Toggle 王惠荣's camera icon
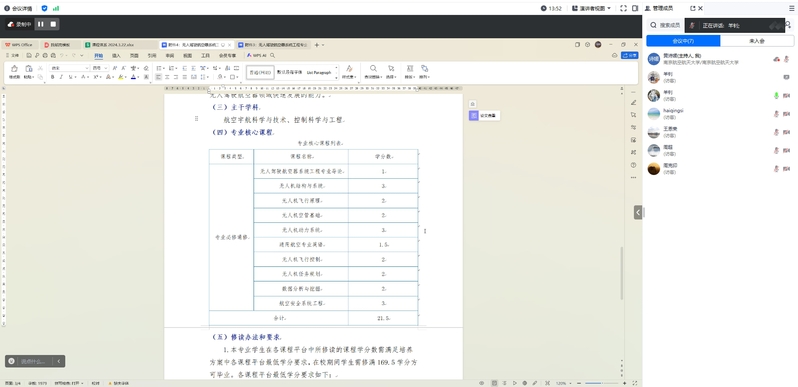This screenshot has height=387, width=798. pos(786,132)
